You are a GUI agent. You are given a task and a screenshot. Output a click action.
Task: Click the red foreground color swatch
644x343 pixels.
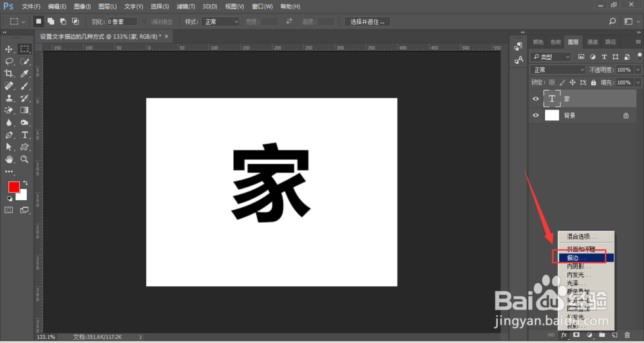[14, 187]
